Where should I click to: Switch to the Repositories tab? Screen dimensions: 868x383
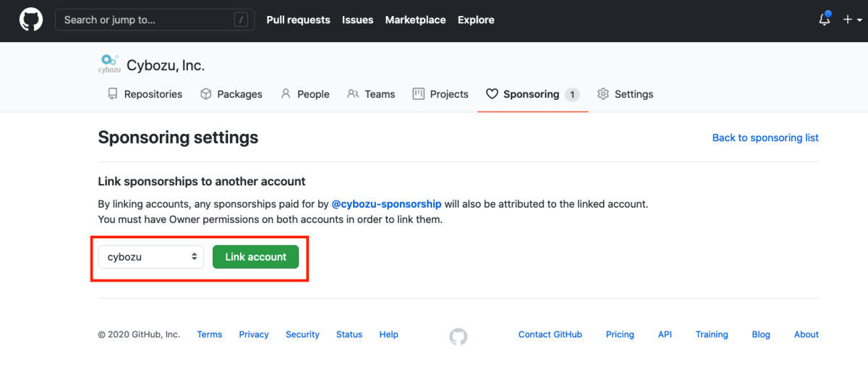145,94
